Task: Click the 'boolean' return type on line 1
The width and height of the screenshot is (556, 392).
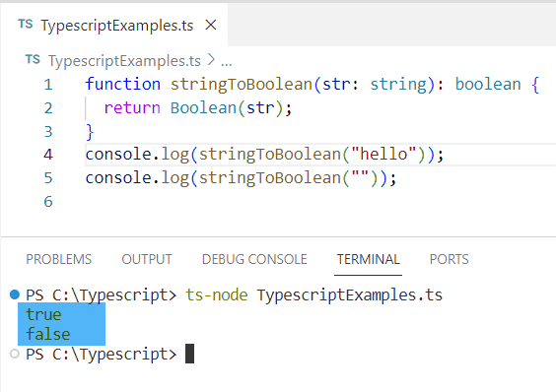Action: [x=488, y=85]
